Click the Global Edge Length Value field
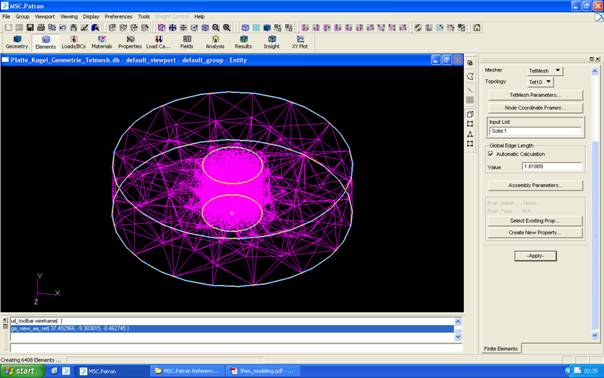This screenshot has height=378, width=604. [552, 166]
